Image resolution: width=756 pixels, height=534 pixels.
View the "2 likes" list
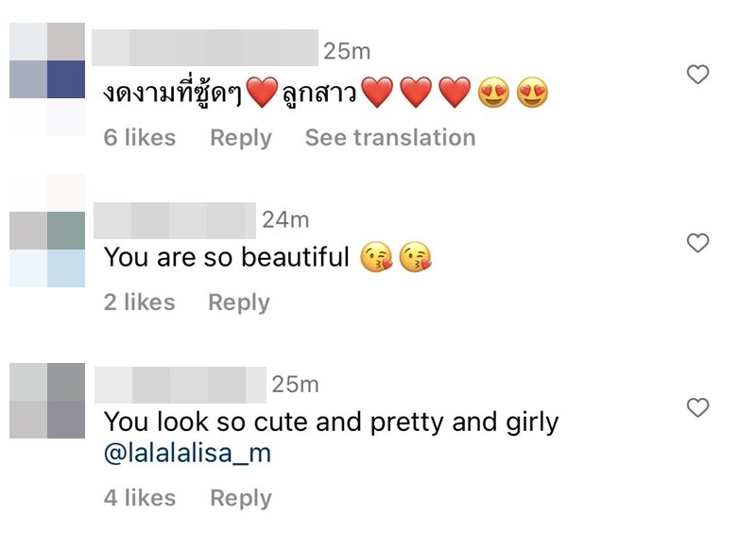(x=140, y=302)
